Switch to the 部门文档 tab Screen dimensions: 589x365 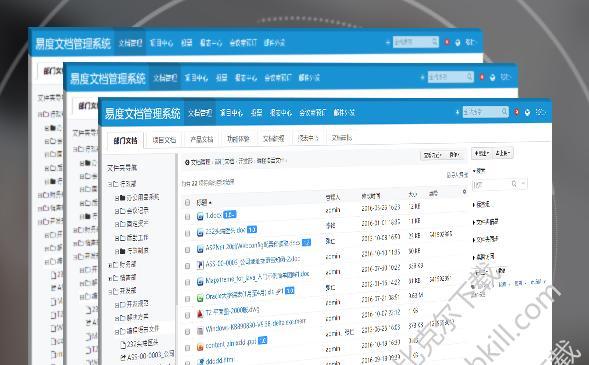click(x=125, y=141)
